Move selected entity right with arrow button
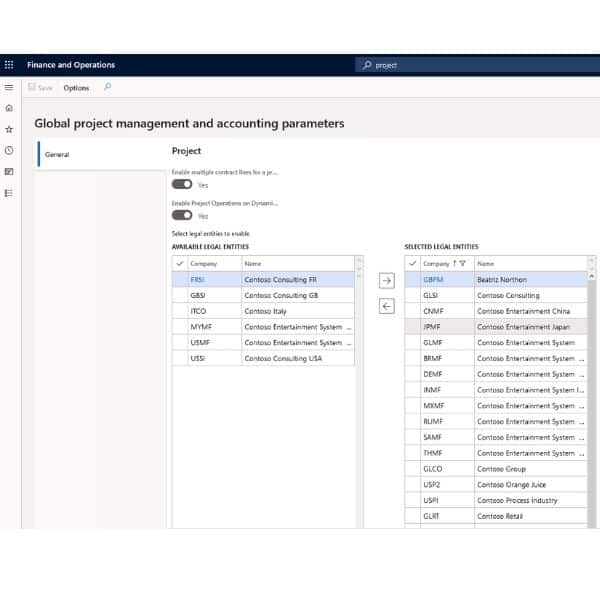 click(386, 280)
